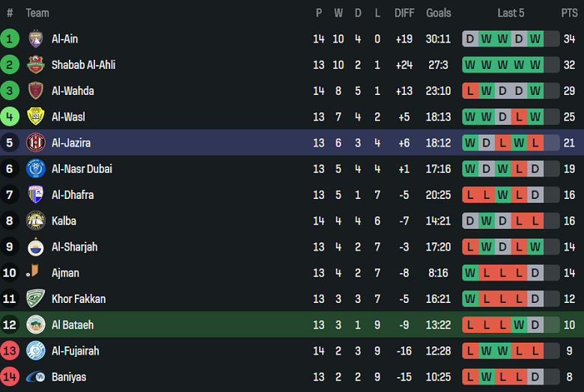Click the Al-Fujairah club crest
The image size is (584, 392).
pos(35,351)
